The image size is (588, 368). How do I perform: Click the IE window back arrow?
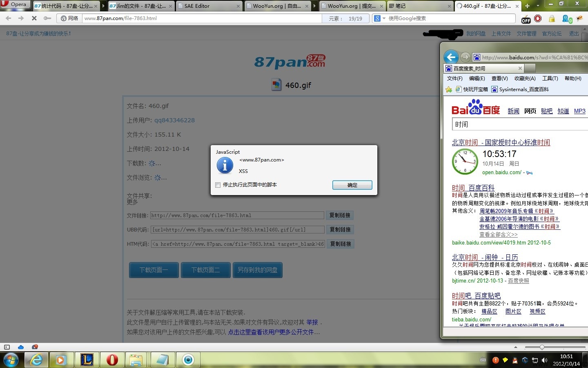tap(452, 57)
